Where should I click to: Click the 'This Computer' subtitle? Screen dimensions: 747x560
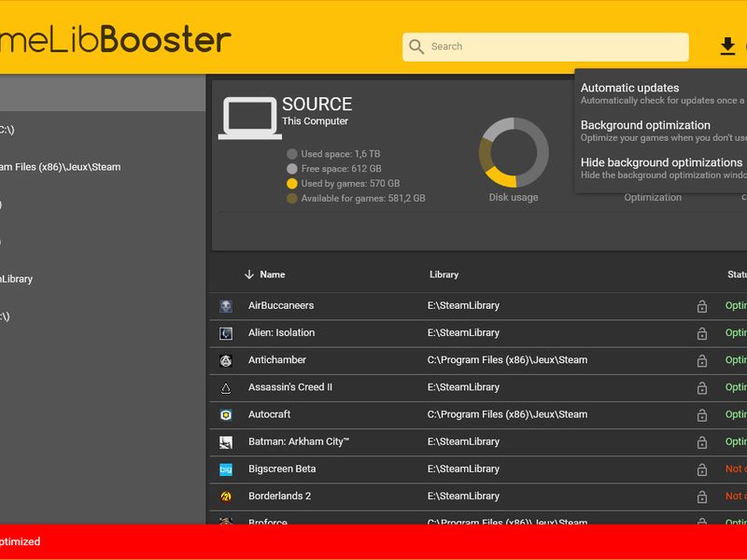tap(315, 121)
